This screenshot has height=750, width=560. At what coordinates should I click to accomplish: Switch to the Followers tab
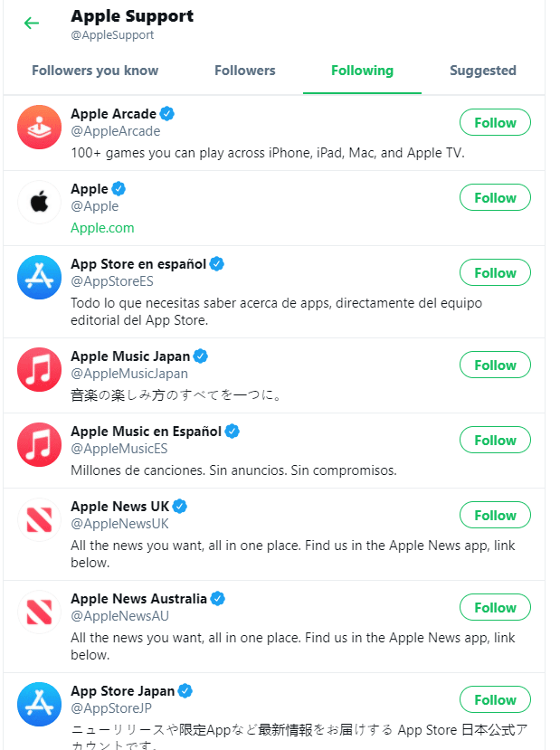(x=244, y=71)
